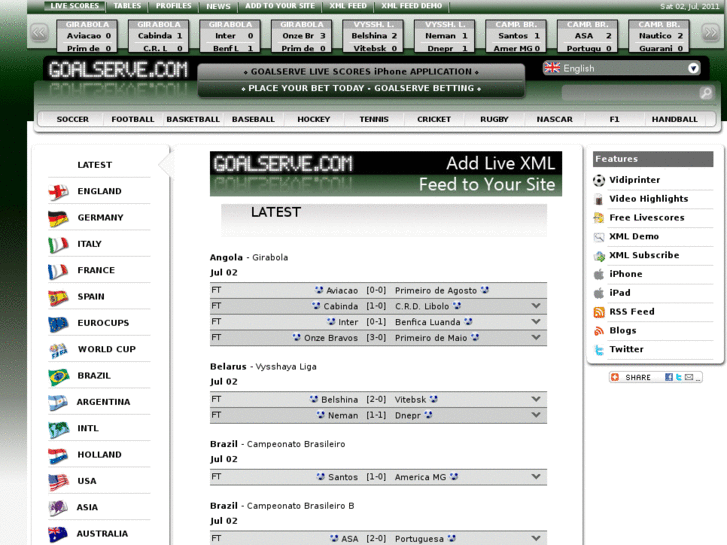Click the France flag icon
This screenshot has height=545, width=727.
point(58,271)
